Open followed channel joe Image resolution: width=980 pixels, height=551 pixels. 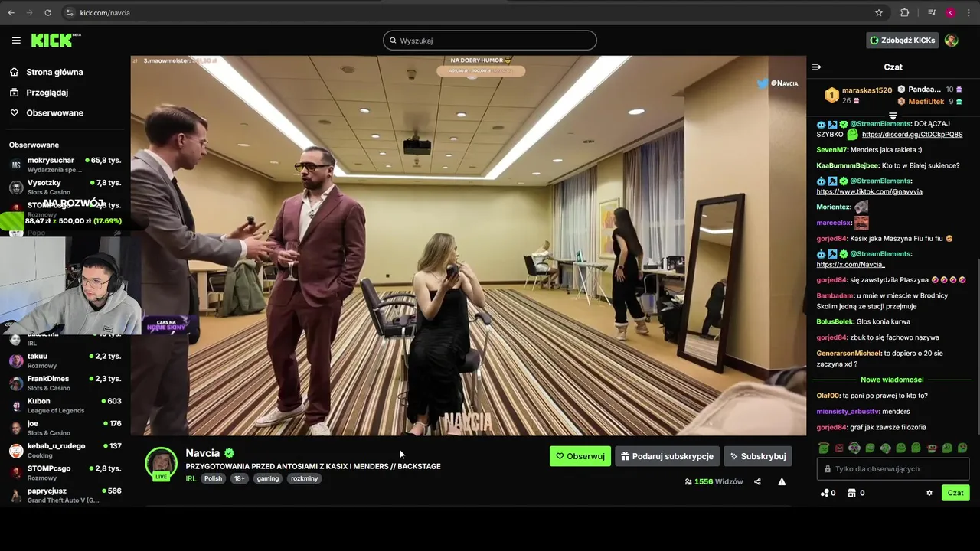pyautogui.click(x=65, y=428)
